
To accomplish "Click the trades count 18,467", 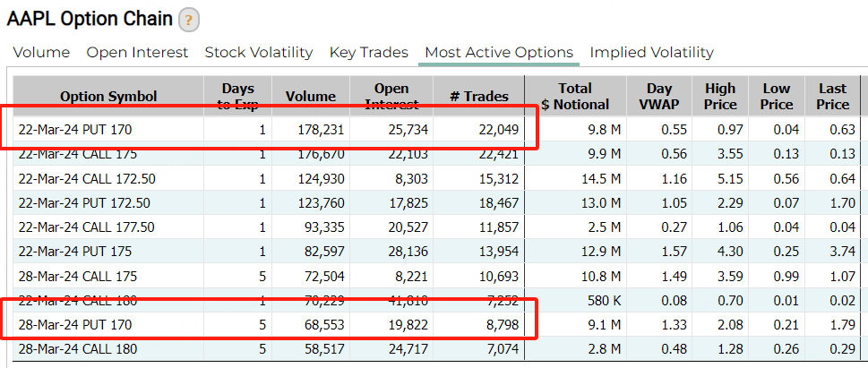I will click(x=499, y=203).
